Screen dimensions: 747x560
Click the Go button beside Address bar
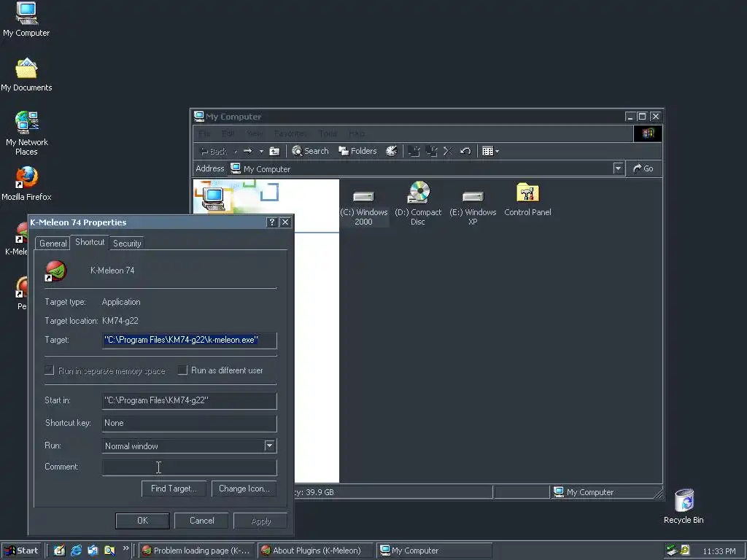[643, 168]
